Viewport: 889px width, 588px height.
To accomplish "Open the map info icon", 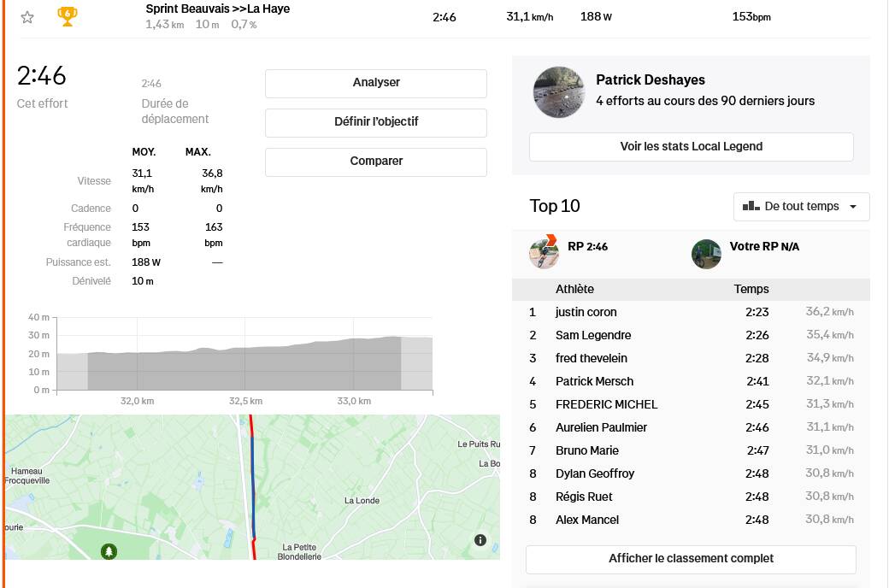I will point(480,540).
